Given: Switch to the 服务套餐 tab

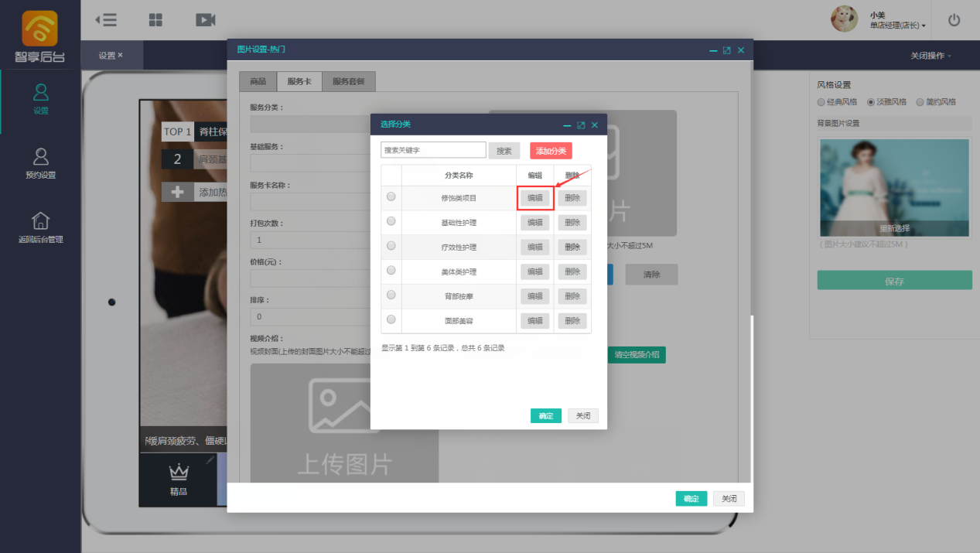Looking at the screenshot, I should tap(349, 82).
